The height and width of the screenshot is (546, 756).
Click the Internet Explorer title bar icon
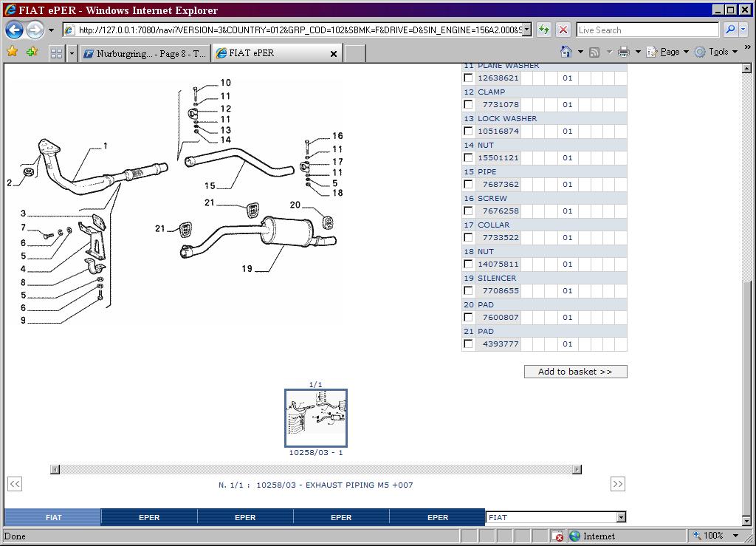pyautogui.click(x=10, y=10)
